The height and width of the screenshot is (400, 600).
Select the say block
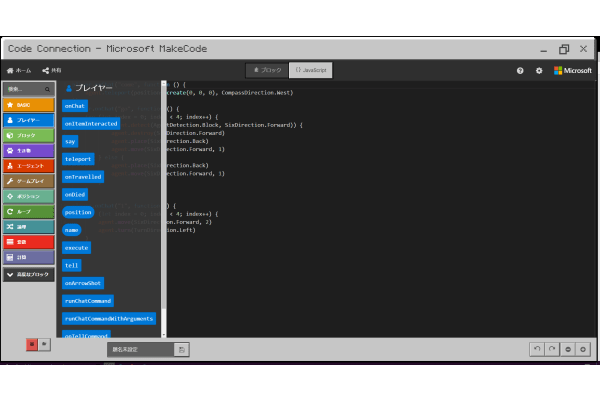click(x=70, y=142)
